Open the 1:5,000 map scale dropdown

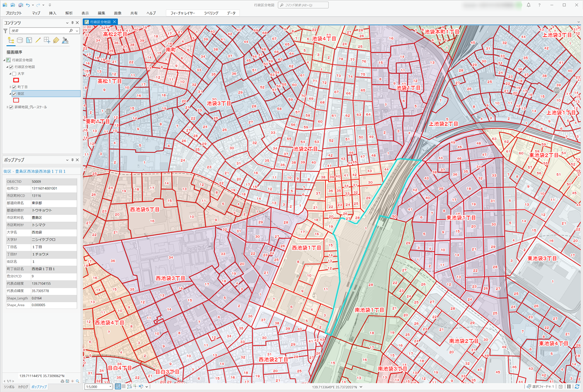point(110,387)
